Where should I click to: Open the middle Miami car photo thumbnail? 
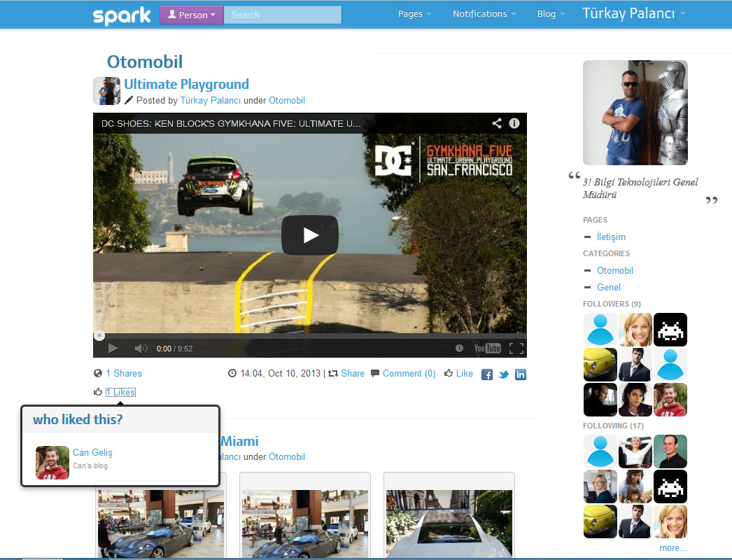pos(305,522)
